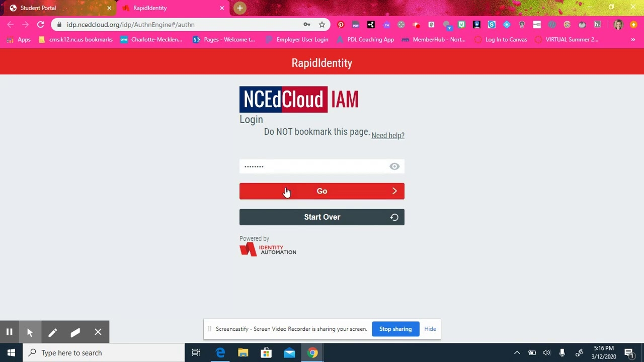Viewport: 644px width, 362px height.
Task: Open the Skype browser extension
Action: click(492, 24)
